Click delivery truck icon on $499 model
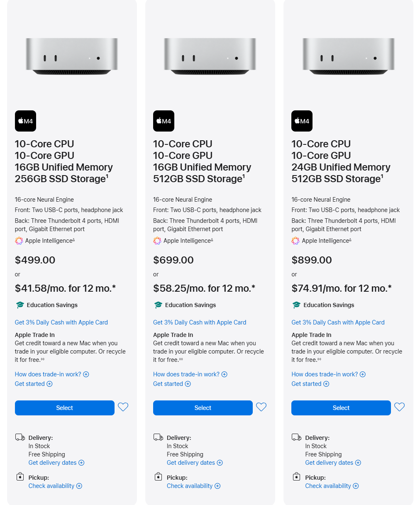420x505 pixels. click(20, 437)
